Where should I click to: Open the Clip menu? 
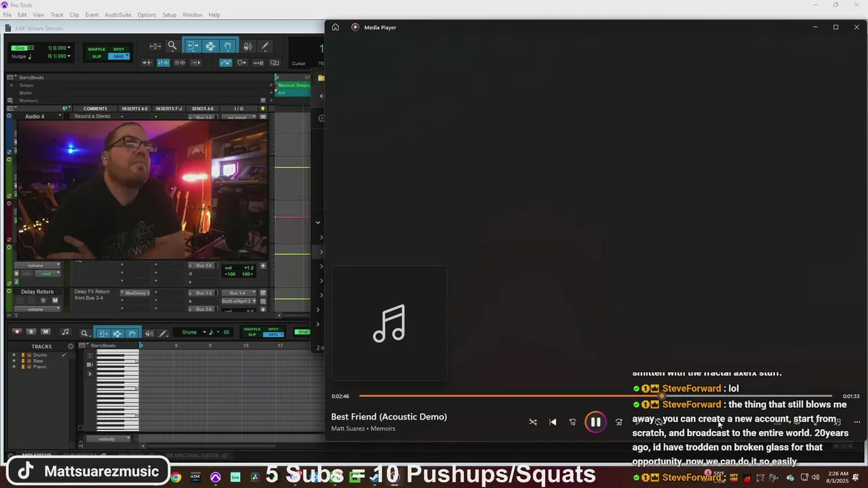coord(75,15)
